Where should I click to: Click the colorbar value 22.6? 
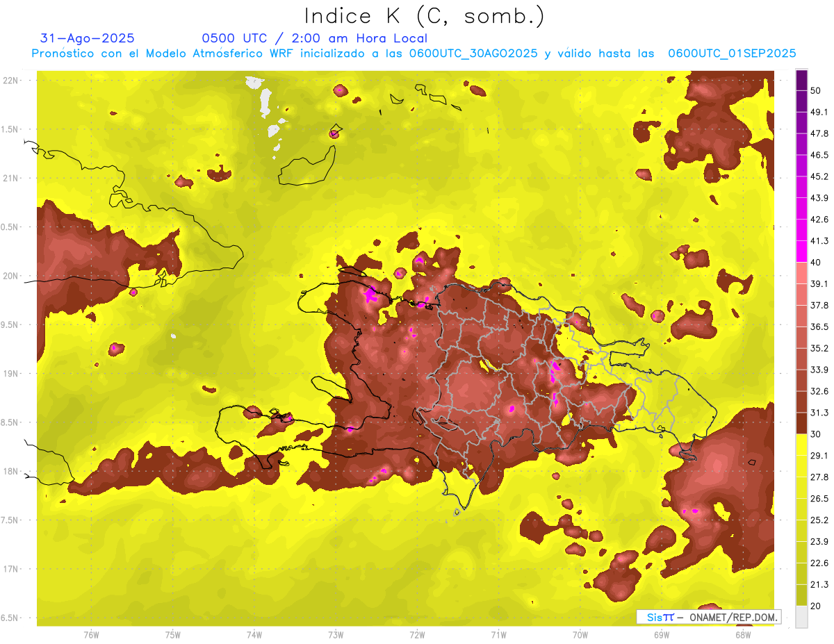(x=819, y=563)
